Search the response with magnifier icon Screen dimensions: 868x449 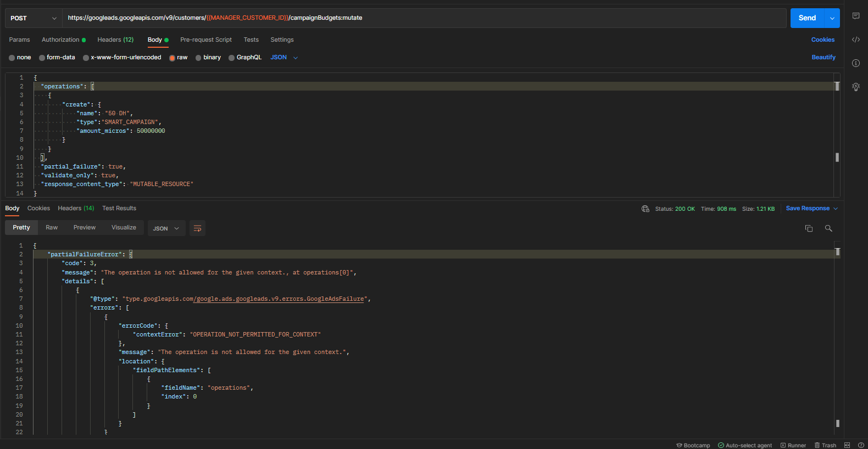[x=828, y=228]
